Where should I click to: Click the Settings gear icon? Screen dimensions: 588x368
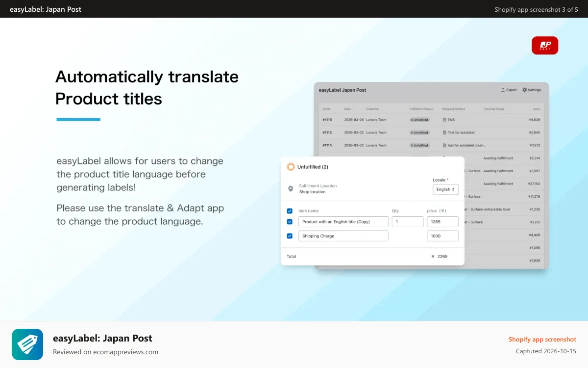click(x=524, y=90)
